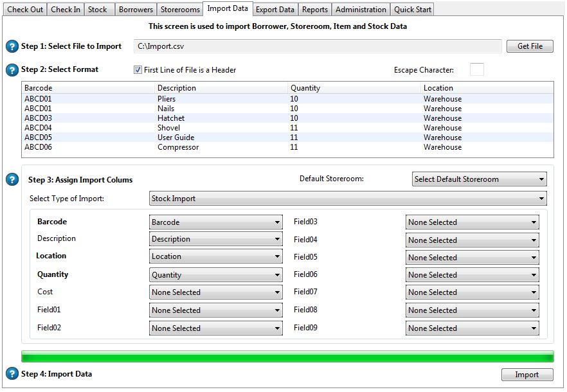Click the Step 3 help icon
The image size is (567, 392).
[x=12, y=179]
